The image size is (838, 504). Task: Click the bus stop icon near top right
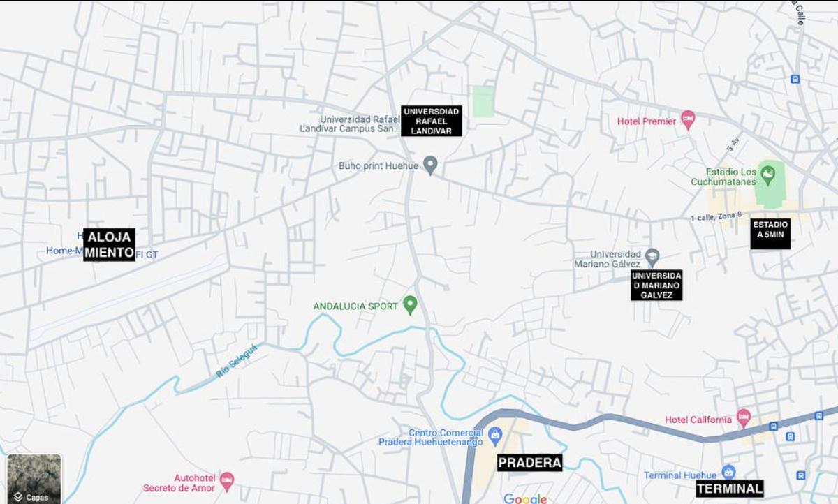click(795, 79)
